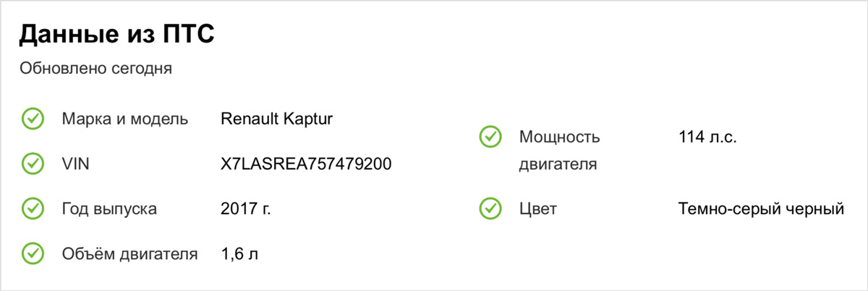Image resolution: width=868 pixels, height=291 pixels.
Task: Select the VIN number X7LASREA757479200
Action: pos(306,164)
